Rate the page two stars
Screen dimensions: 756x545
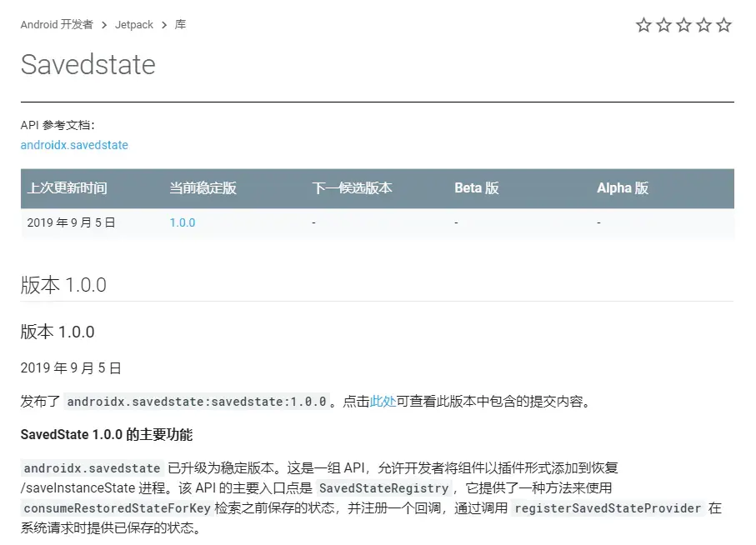coord(664,24)
